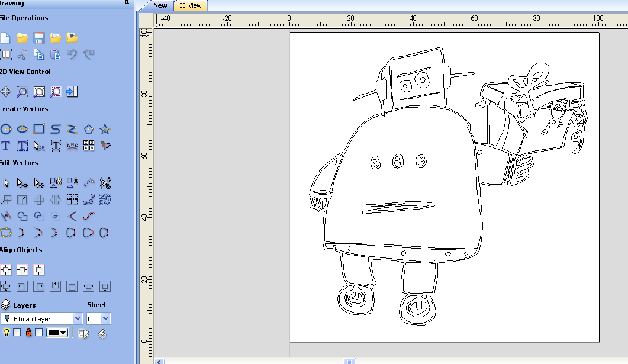This screenshot has width=628, height=364.
Task: Select the Draw Text T tool
Action: click(5, 146)
